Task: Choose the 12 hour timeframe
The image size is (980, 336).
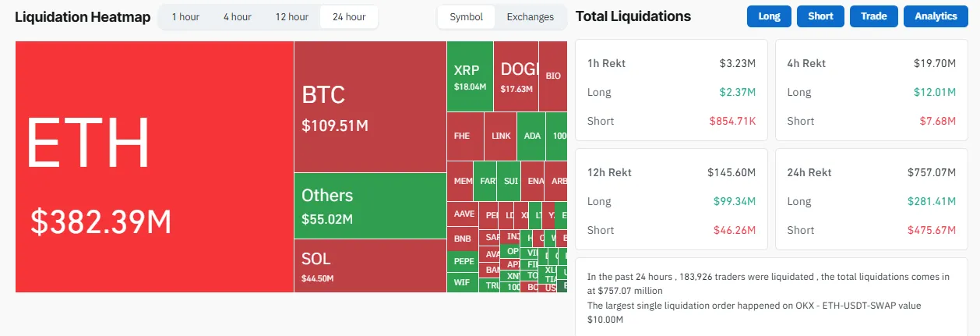Action: [292, 16]
